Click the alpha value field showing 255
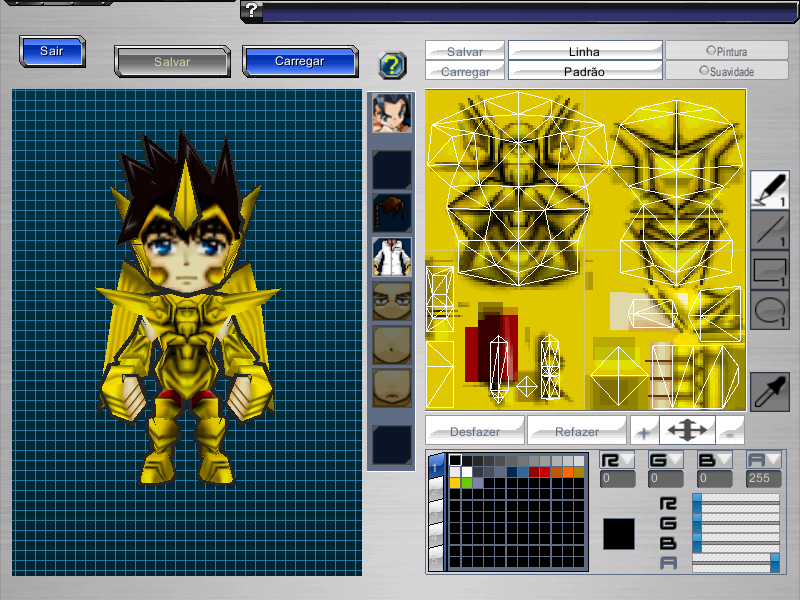 [x=764, y=479]
